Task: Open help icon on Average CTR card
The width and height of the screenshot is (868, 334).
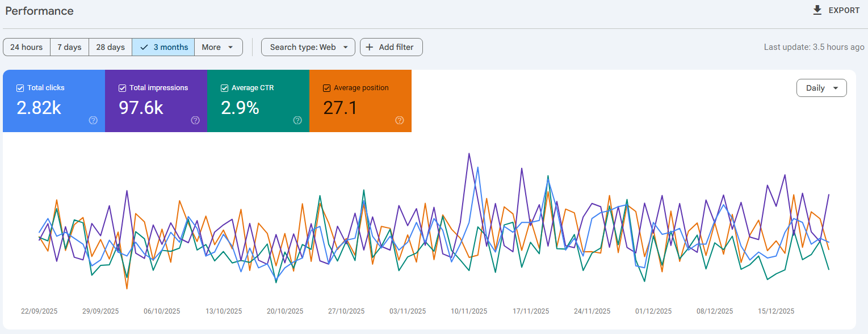Action: 297,120
